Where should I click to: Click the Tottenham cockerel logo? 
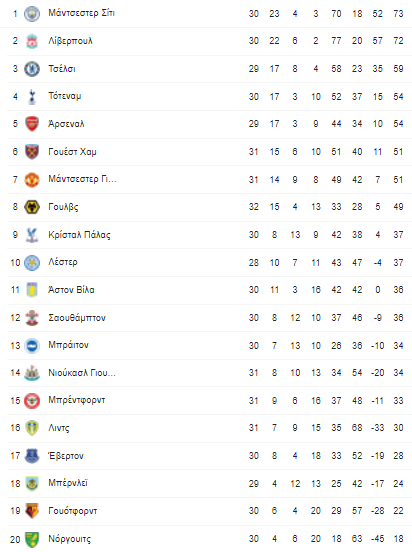pos(32,96)
